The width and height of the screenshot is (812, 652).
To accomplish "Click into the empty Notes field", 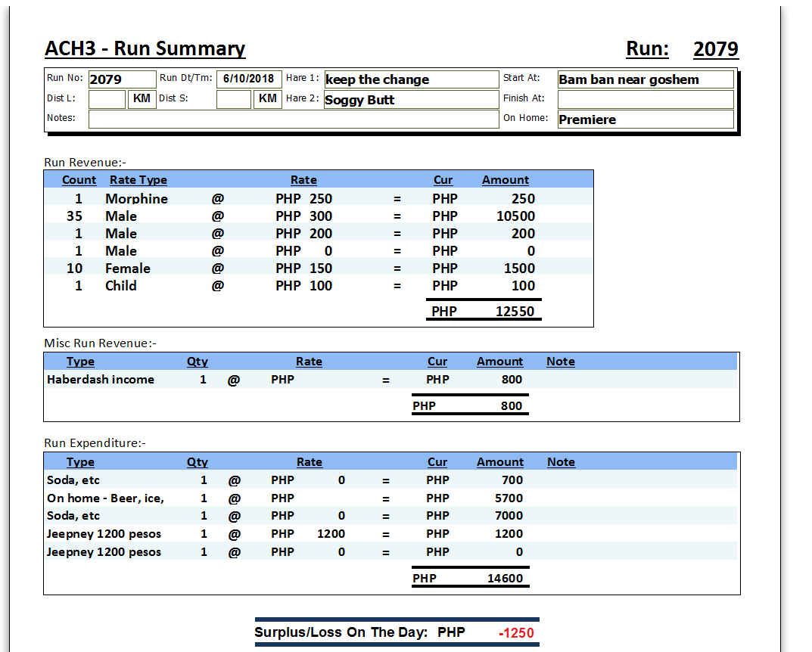I will [x=293, y=120].
